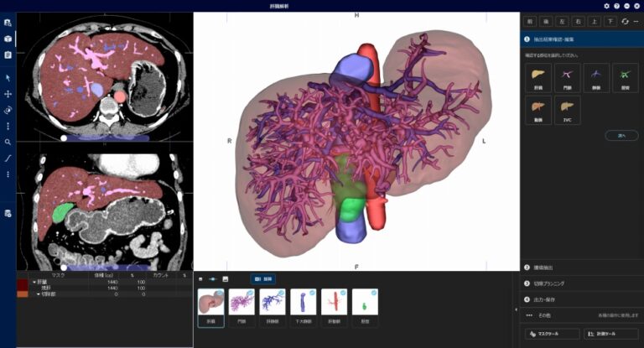Viewport: 644px width, 348px height.
Task: Open the 出力・保存 section
Action: (x=579, y=299)
